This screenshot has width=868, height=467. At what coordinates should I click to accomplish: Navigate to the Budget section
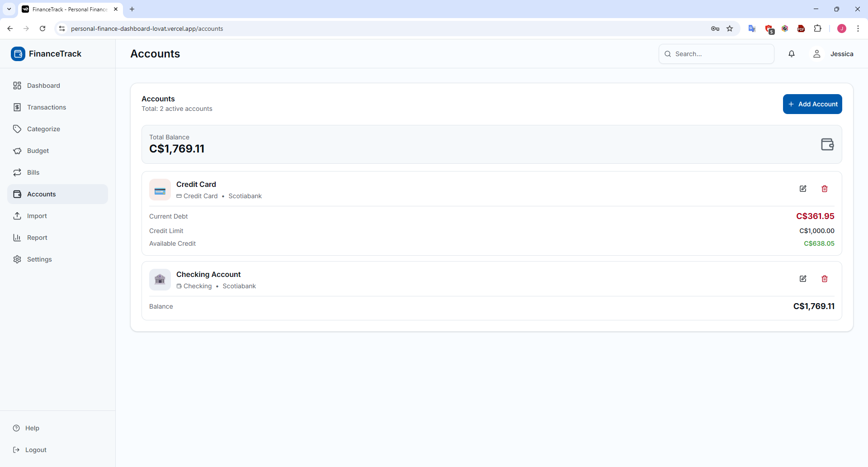tap(38, 151)
